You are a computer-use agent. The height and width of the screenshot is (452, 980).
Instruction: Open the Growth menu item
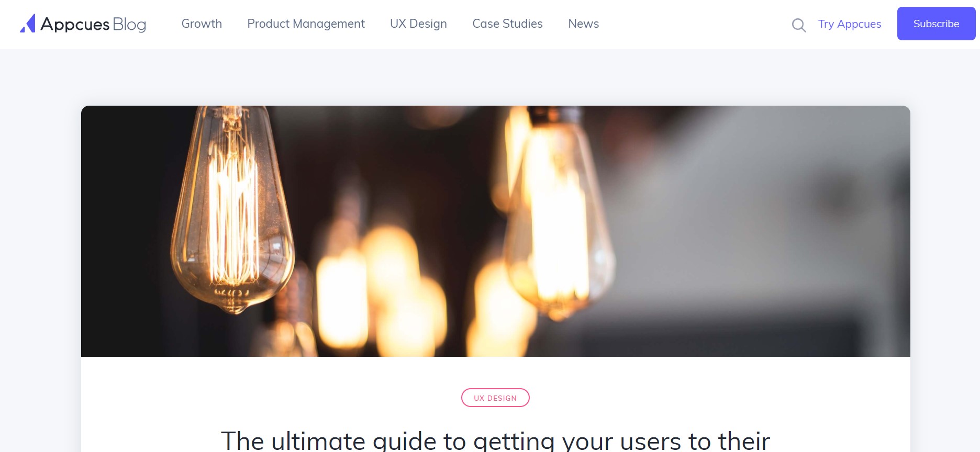pyautogui.click(x=202, y=24)
